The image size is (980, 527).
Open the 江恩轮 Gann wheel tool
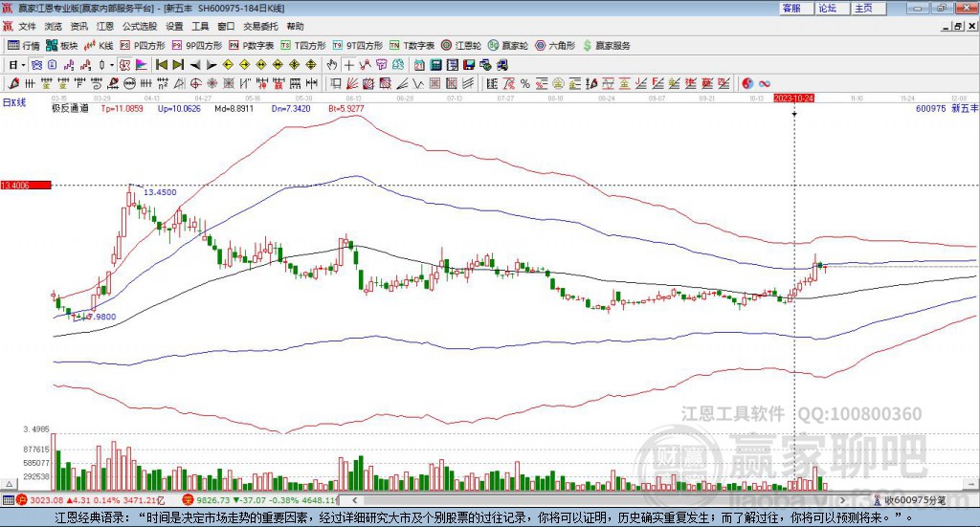(x=461, y=46)
